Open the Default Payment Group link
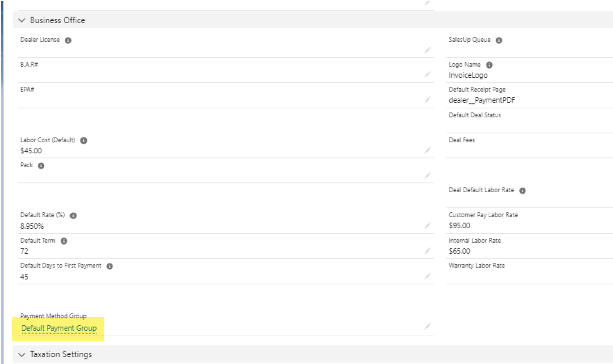 (x=59, y=328)
